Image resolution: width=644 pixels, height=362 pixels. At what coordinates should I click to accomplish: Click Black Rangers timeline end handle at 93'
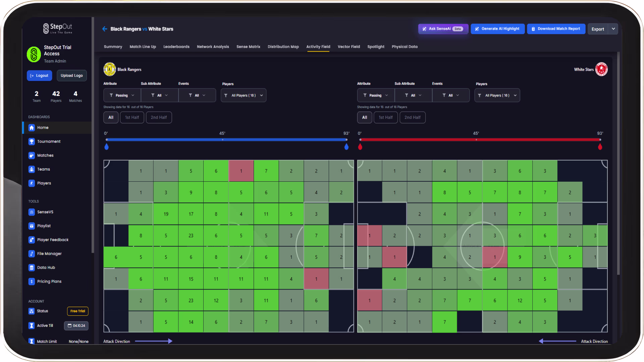coord(346,147)
